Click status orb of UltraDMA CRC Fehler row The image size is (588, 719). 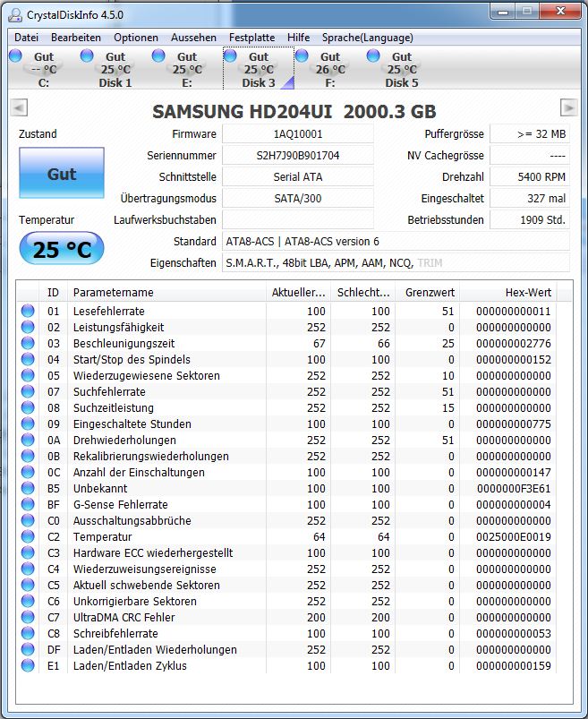[x=28, y=617]
